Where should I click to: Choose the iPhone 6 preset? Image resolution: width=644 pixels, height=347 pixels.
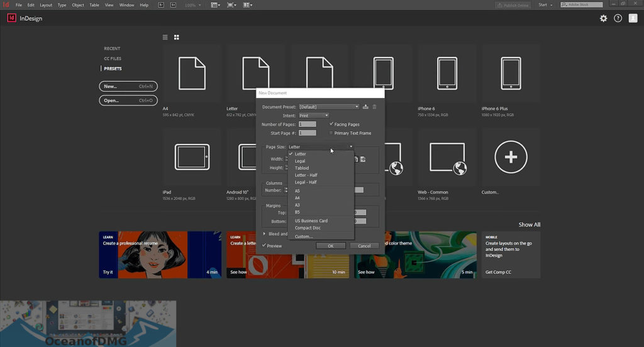point(447,74)
